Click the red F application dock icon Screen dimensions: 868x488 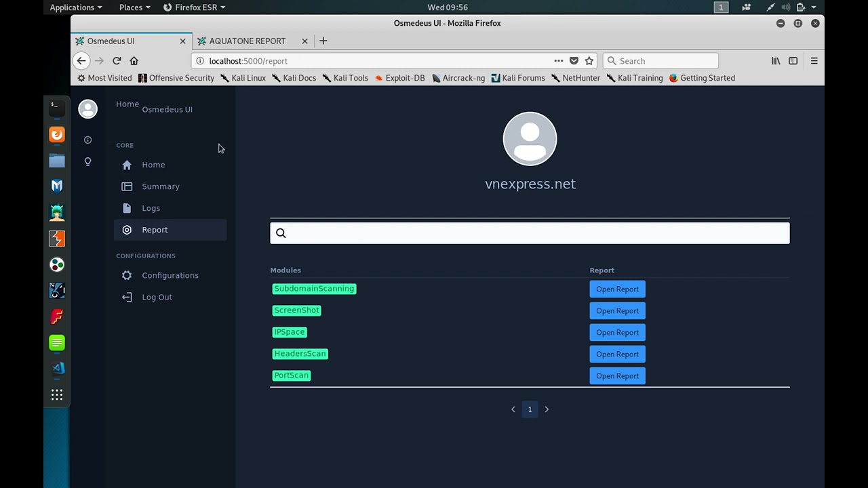57,317
